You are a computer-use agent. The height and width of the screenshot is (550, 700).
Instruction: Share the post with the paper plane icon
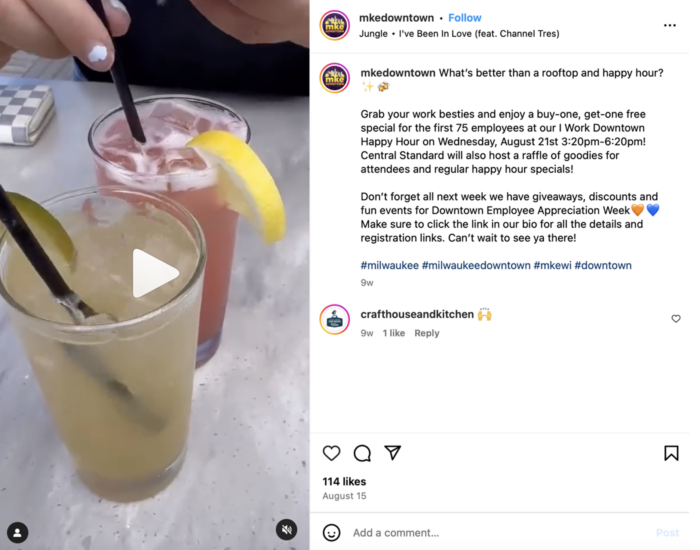point(392,453)
